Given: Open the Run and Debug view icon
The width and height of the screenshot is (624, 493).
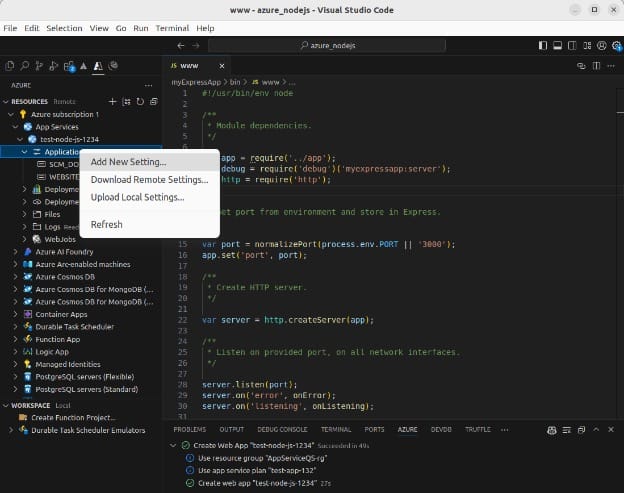Looking at the screenshot, I should coord(54,66).
